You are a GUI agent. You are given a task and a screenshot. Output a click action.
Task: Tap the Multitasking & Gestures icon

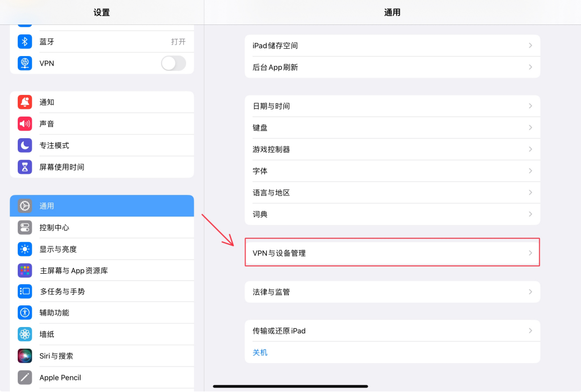25,291
